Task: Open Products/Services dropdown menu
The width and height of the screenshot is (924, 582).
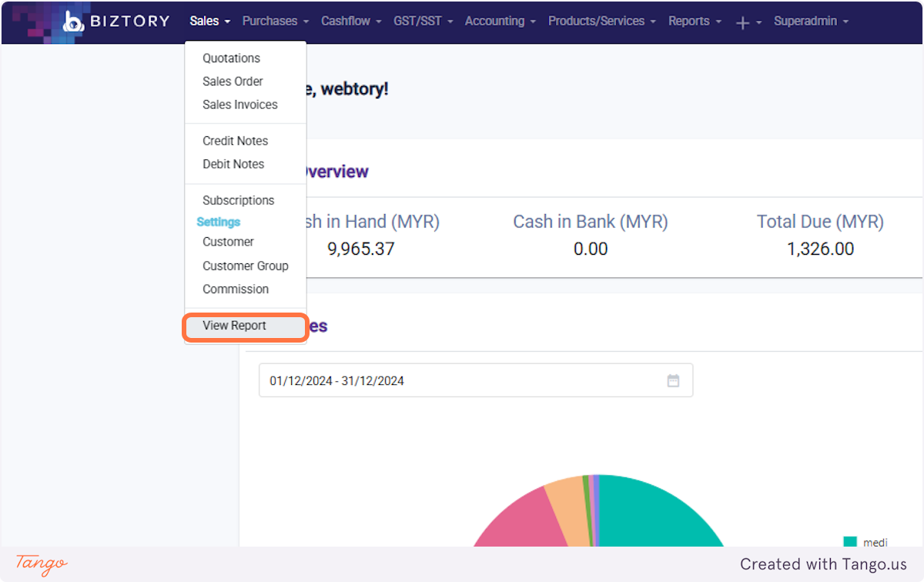Action: coord(602,21)
